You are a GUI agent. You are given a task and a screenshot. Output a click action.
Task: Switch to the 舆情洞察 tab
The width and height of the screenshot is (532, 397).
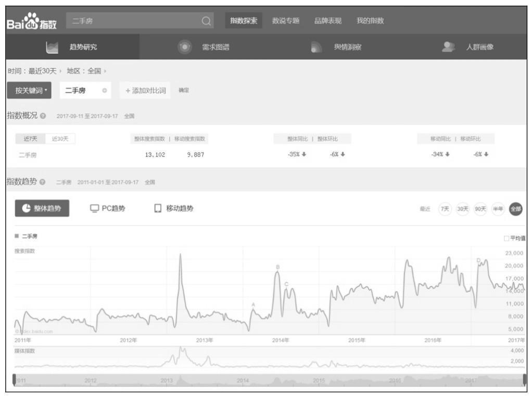[336, 47]
